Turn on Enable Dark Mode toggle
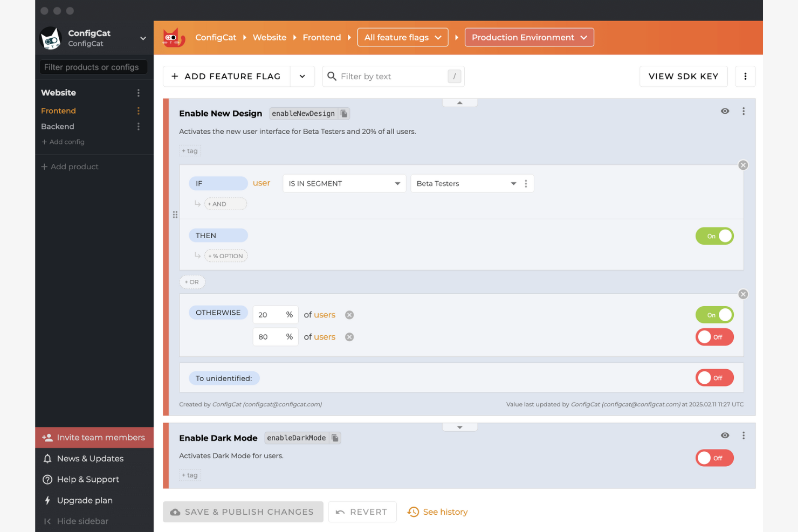The height and width of the screenshot is (532, 798). point(714,458)
